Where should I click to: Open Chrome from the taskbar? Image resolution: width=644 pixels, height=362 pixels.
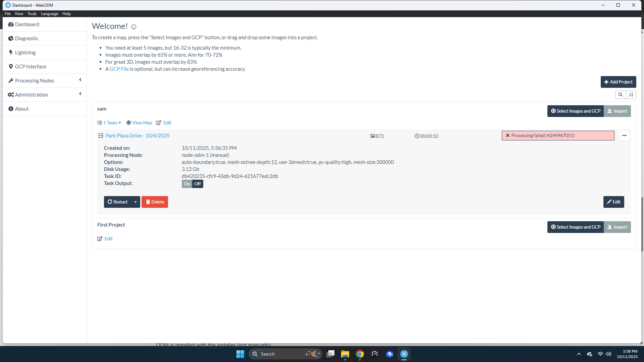[360, 354]
